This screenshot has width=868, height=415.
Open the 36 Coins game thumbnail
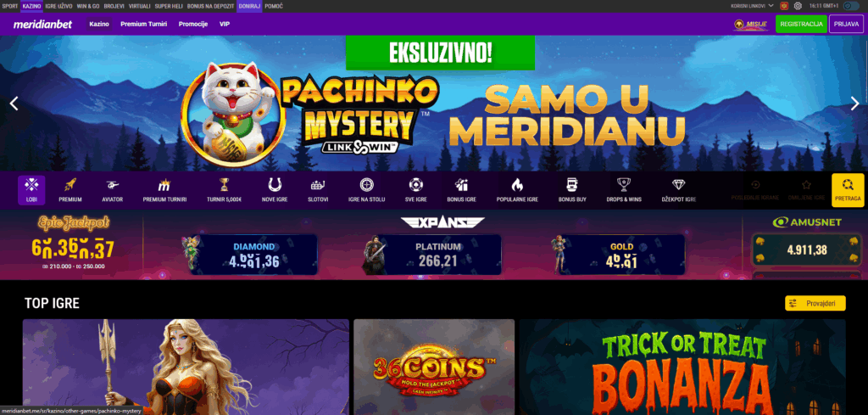click(434, 367)
